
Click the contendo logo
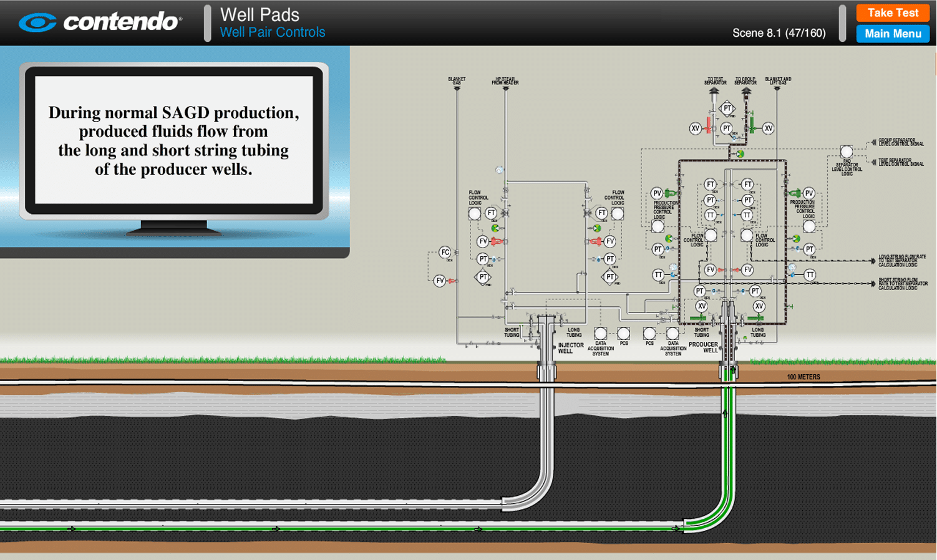[100, 22]
